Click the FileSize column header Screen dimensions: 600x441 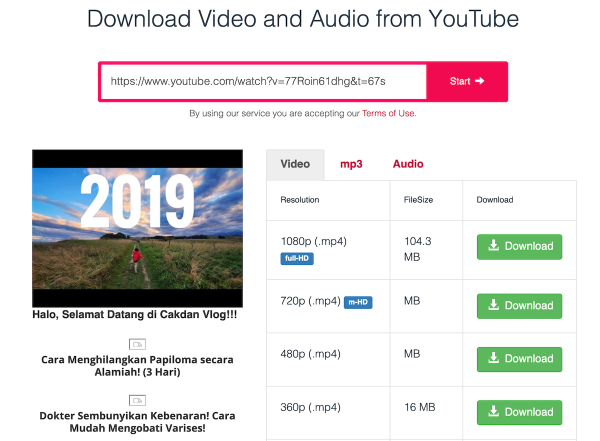pyautogui.click(x=418, y=200)
